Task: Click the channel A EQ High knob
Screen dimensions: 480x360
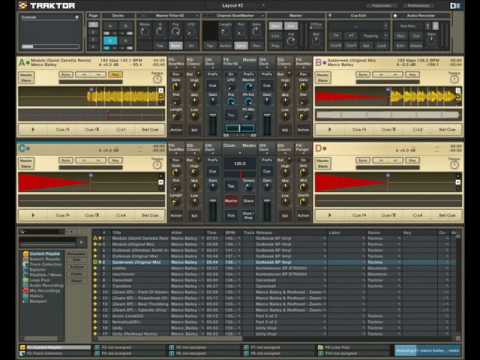Action: pyautogui.click(x=194, y=86)
